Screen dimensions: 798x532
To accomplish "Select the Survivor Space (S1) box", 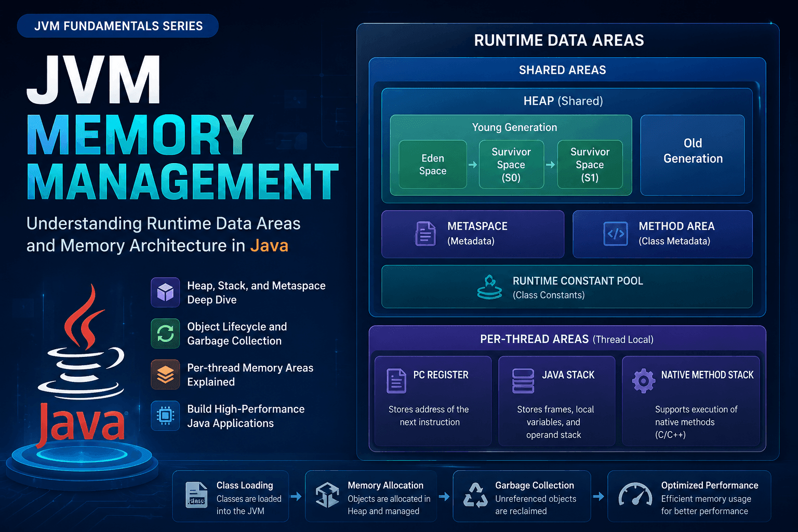I will click(x=590, y=164).
